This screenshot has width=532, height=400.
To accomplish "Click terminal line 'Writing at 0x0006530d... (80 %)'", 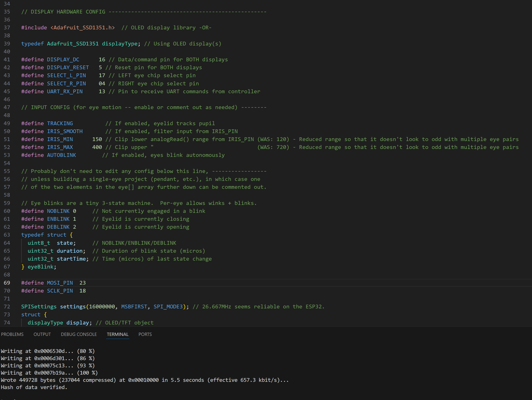I will (x=48, y=351).
